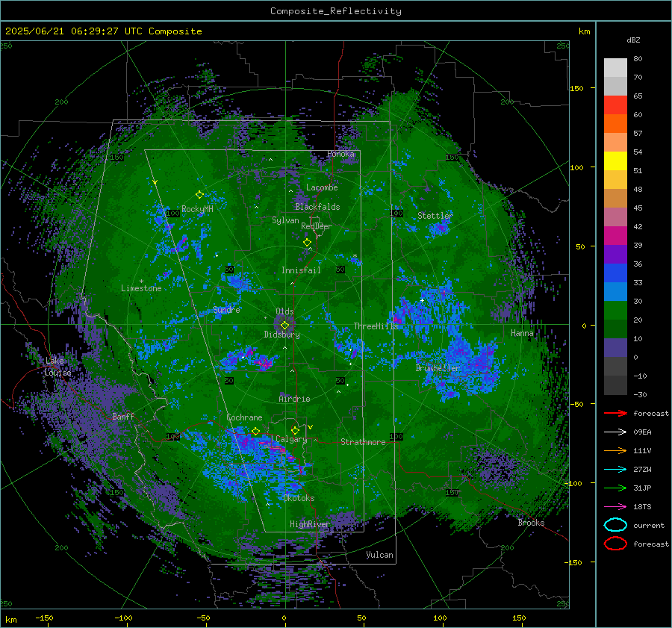Click the yellow station marker near Cochrane

(255, 431)
